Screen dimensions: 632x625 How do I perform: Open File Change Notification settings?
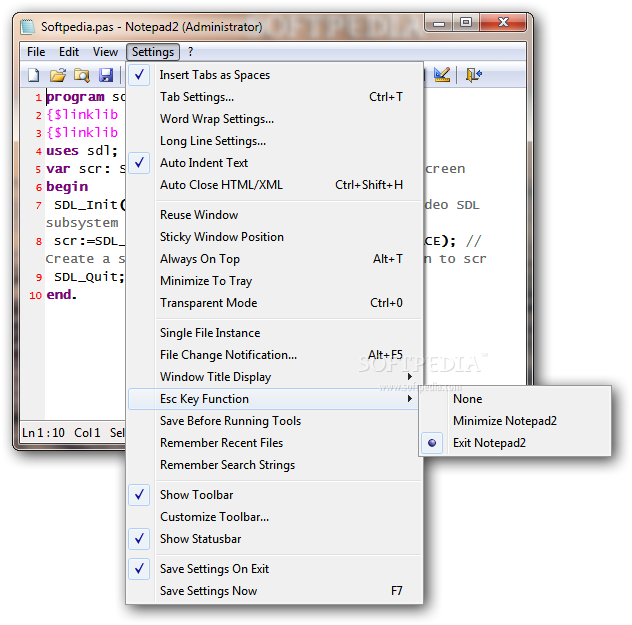point(275,355)
